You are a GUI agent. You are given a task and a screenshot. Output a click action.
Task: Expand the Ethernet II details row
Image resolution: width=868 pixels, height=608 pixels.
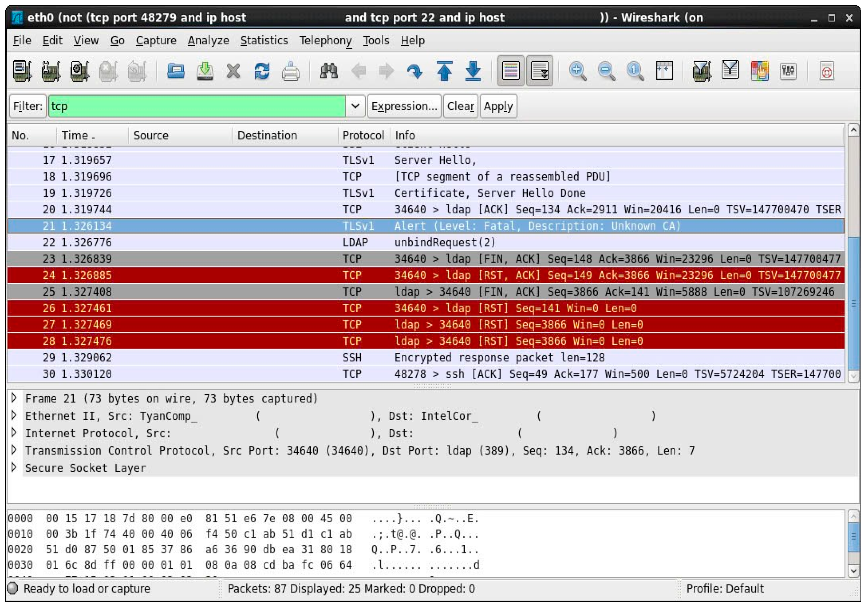pyautogui.click(x=14, y=415)
